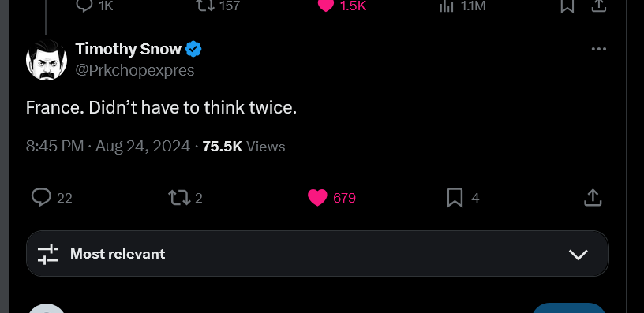Click the blue verified badge

click(x=193, y=49)
